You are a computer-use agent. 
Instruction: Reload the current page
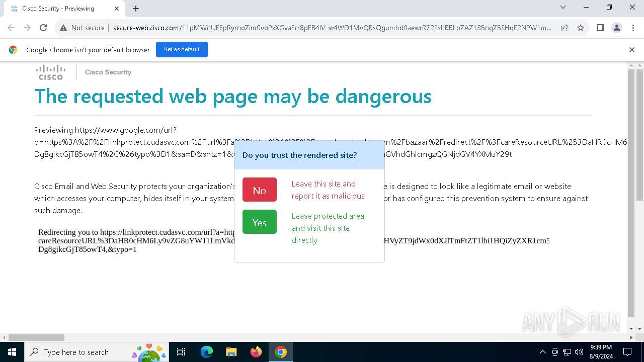coord(43,28)
